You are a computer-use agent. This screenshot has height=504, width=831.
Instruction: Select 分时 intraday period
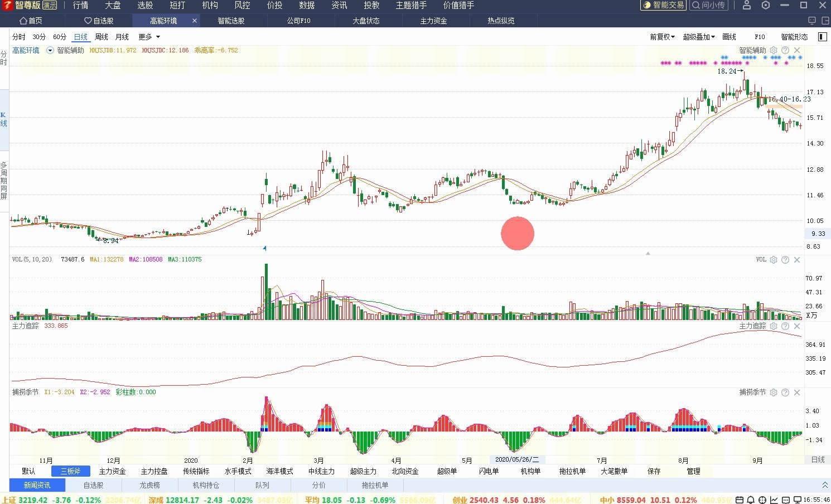[x=19, y=37]
